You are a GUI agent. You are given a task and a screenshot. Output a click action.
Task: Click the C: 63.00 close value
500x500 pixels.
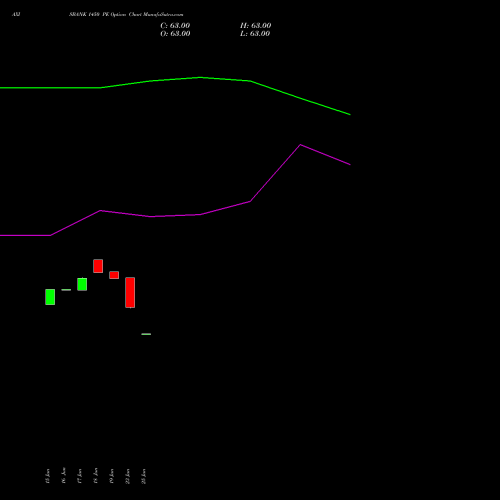[x=175, y=26]
